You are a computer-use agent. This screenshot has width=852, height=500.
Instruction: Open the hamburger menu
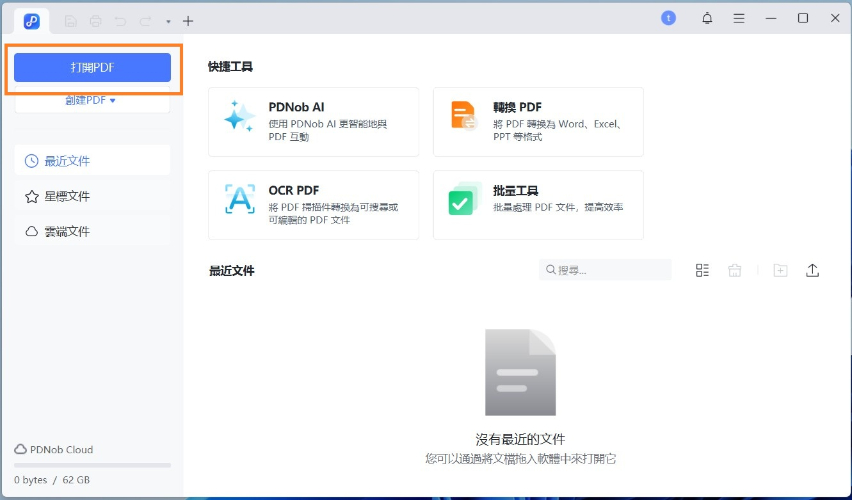click(739, 18)
